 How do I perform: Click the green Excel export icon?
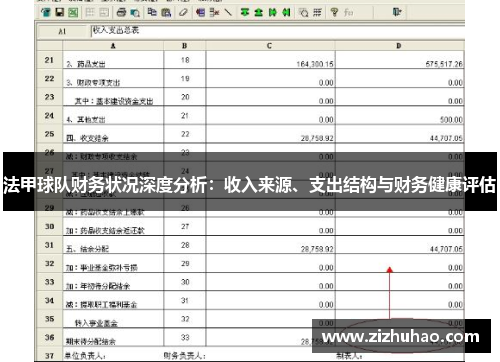(x=73, y=13)
